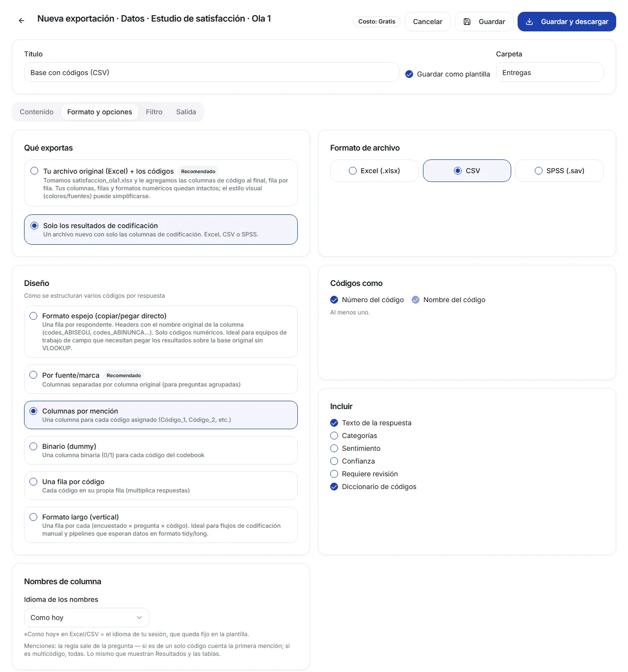The image size is (628, 672).
Task: Select Tu archivo original (Excel) + los códigos
Action: click(x=161, y=183)
